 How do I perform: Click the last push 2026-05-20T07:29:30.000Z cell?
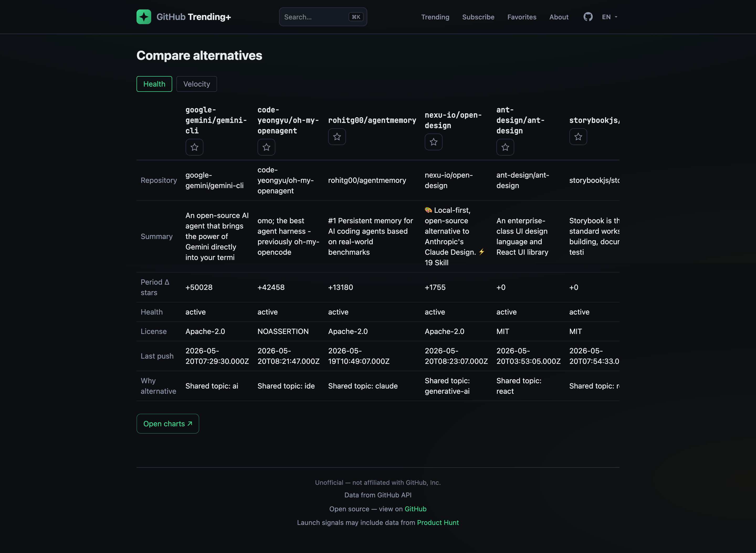pyautogui.click(x=217, y=356)
